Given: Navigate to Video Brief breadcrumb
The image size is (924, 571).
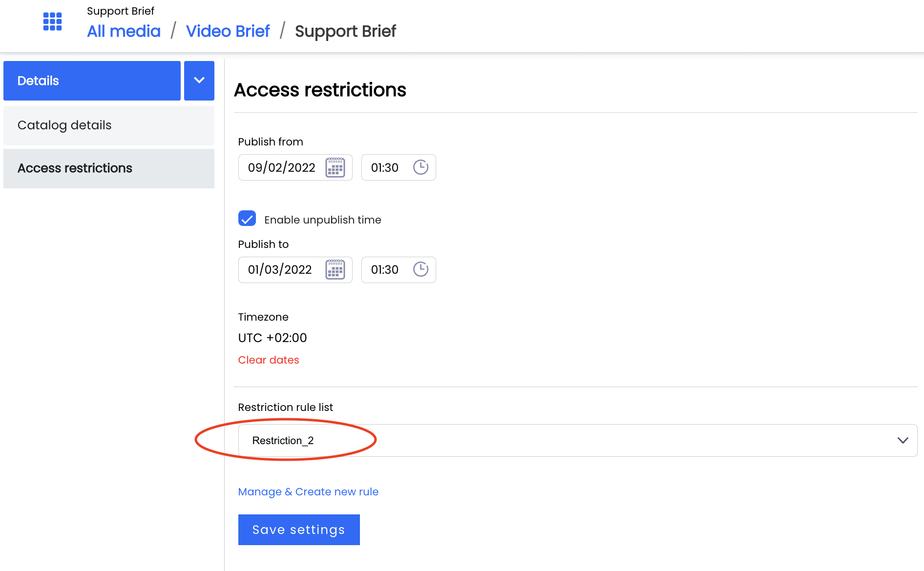Looking at the screenshot, I should point(228,31).
